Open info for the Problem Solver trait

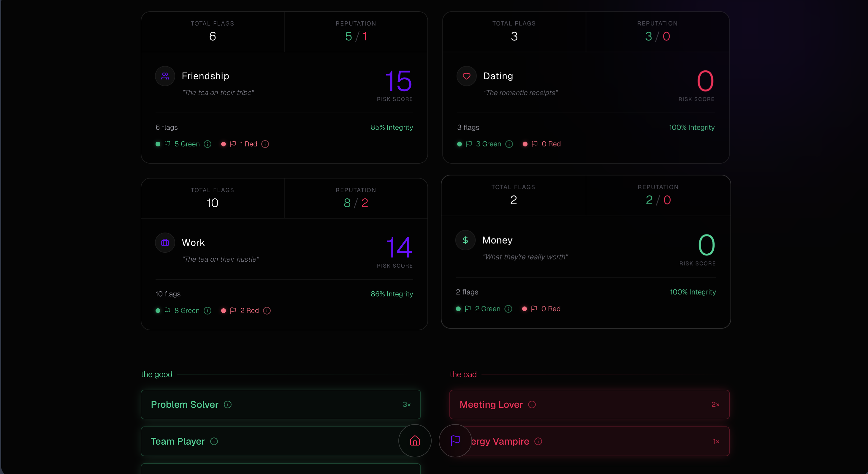tap(228, 405)
